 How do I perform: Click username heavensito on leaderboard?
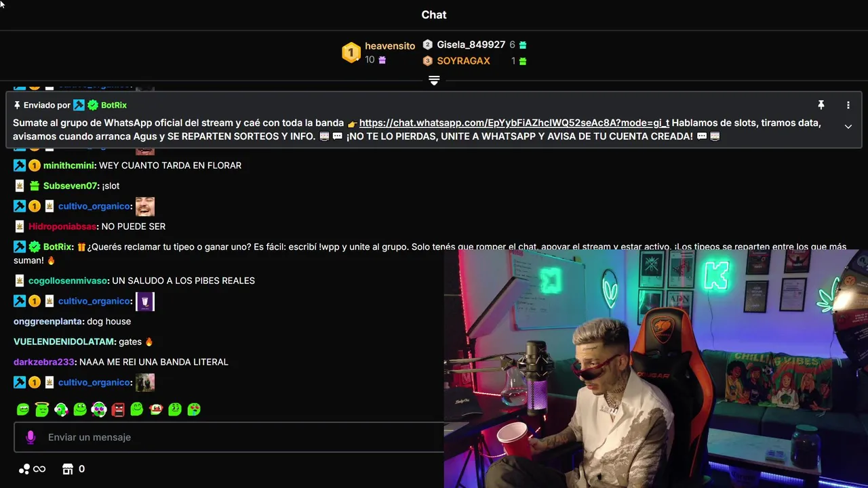point(390,46)
